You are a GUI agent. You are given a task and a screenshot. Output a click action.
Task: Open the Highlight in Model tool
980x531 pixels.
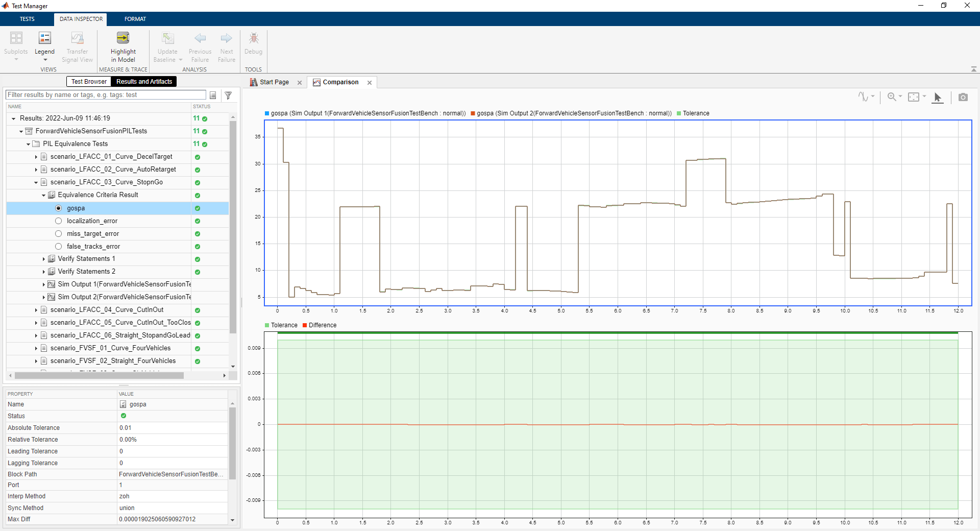coord(122,45)
